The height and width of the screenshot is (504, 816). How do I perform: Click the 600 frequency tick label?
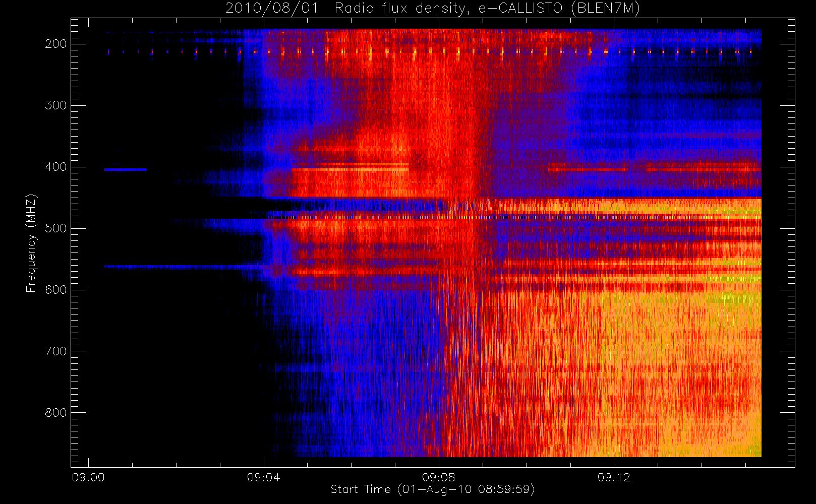click(56, 290)
